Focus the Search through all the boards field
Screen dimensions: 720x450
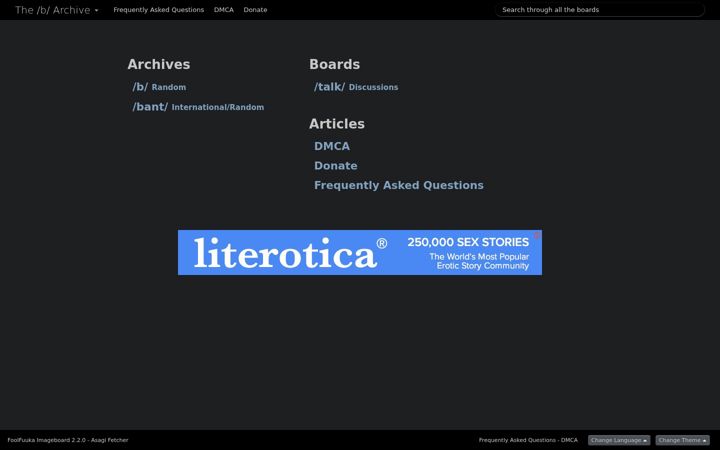(x=600, y=10)
